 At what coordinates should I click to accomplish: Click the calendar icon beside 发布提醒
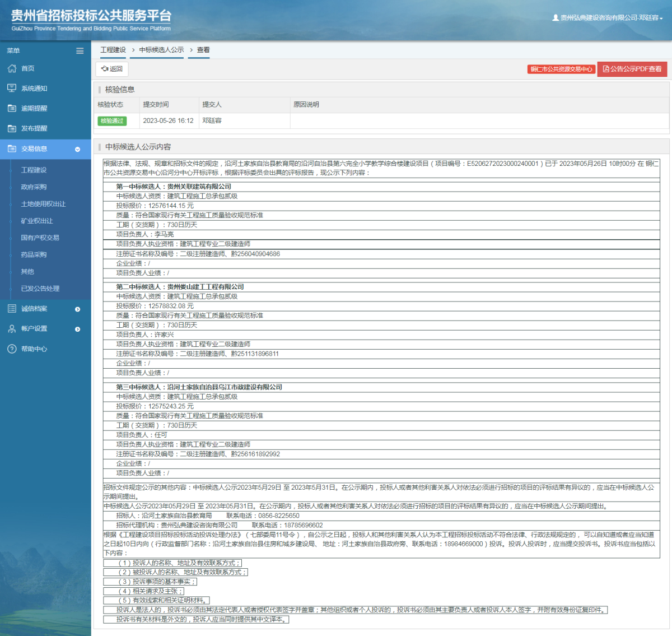12,128
